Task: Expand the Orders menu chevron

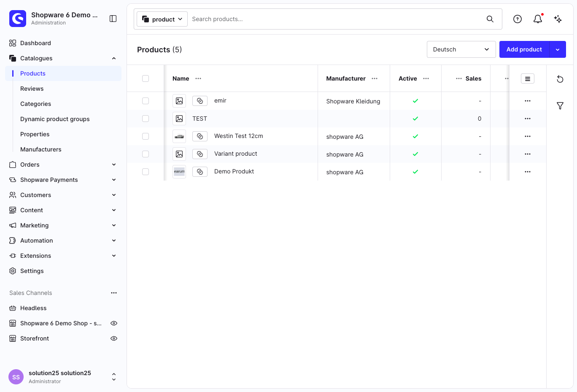Action: (114, 165)
